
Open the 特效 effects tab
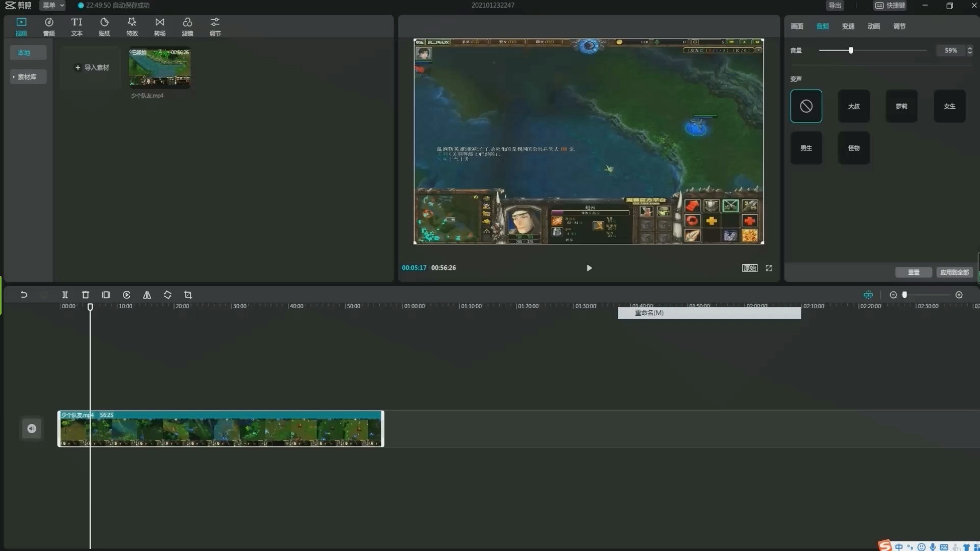tap(132, 27)
